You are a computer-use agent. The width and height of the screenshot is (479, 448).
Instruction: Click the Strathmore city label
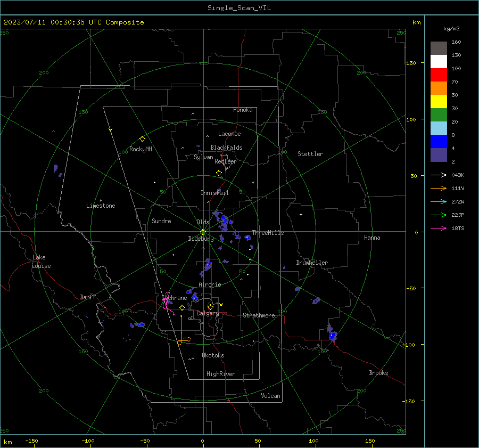pos(259,315)
